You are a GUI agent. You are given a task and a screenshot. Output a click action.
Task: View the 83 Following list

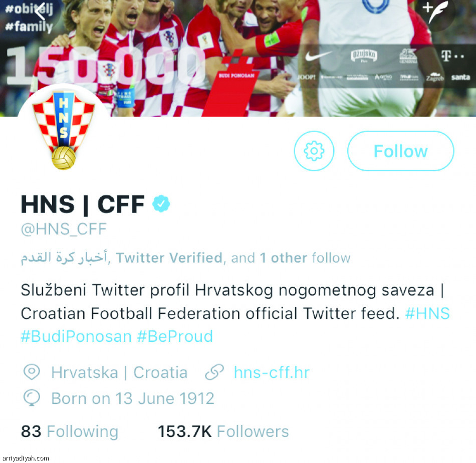tap(70, 431)
